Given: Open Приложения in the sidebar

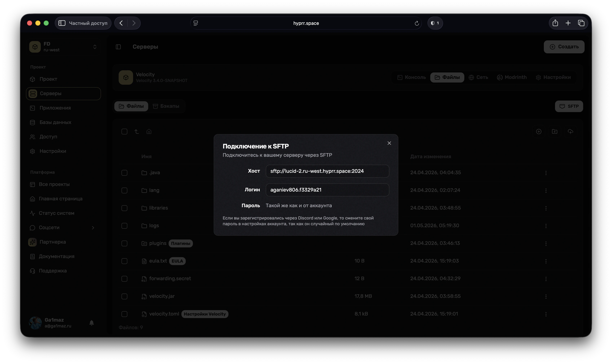Looking at the screenshot, I should pyautogui.click(x=63, y=108).
